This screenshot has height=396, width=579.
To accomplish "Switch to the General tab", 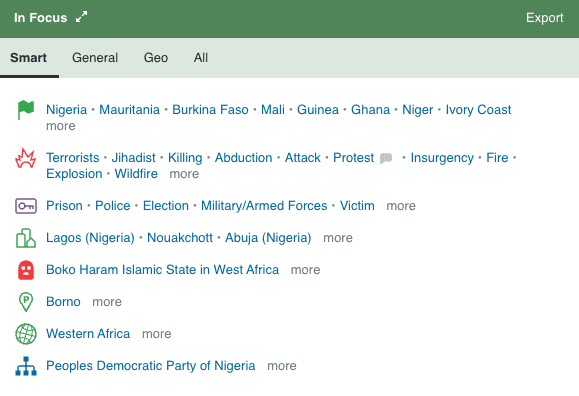I will (x=95, y=58).
